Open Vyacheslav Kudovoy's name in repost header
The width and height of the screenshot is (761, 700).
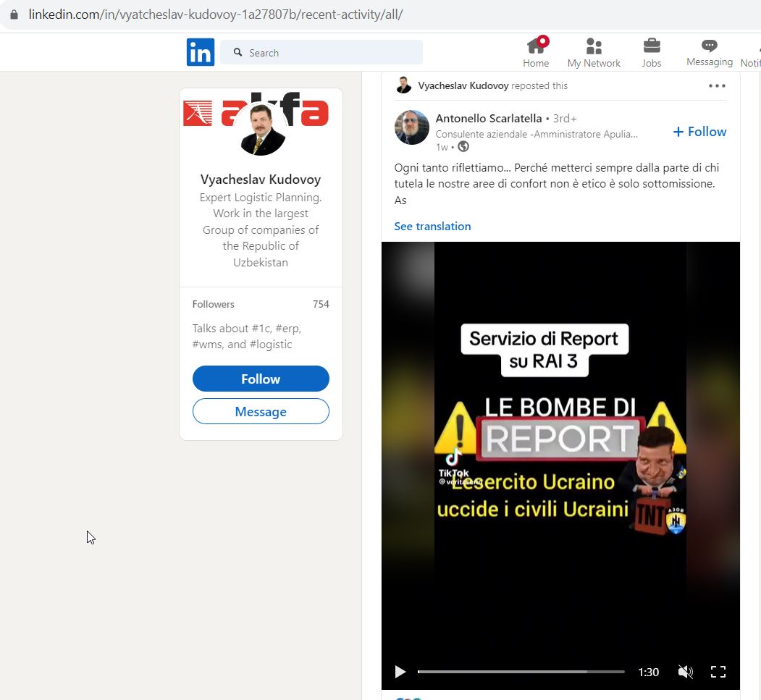463,86
